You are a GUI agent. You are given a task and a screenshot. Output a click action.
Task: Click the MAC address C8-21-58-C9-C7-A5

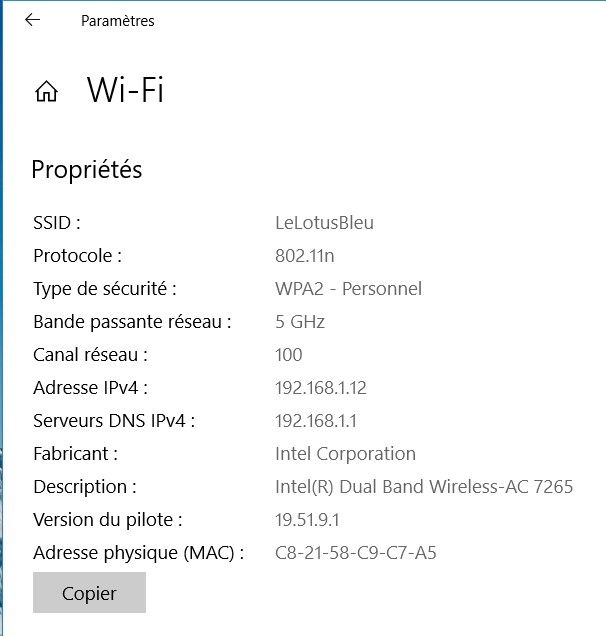coord(356,552)
